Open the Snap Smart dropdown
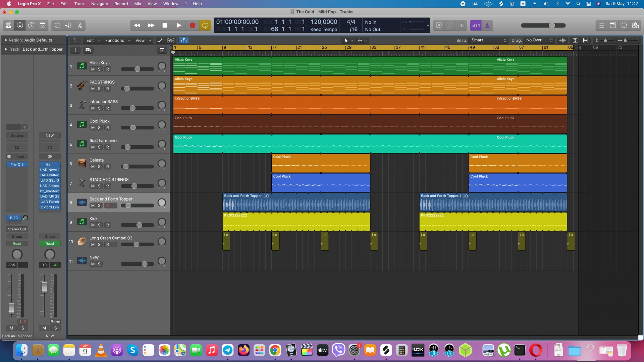This screenshot has width=644, height=362. (489, 40)
